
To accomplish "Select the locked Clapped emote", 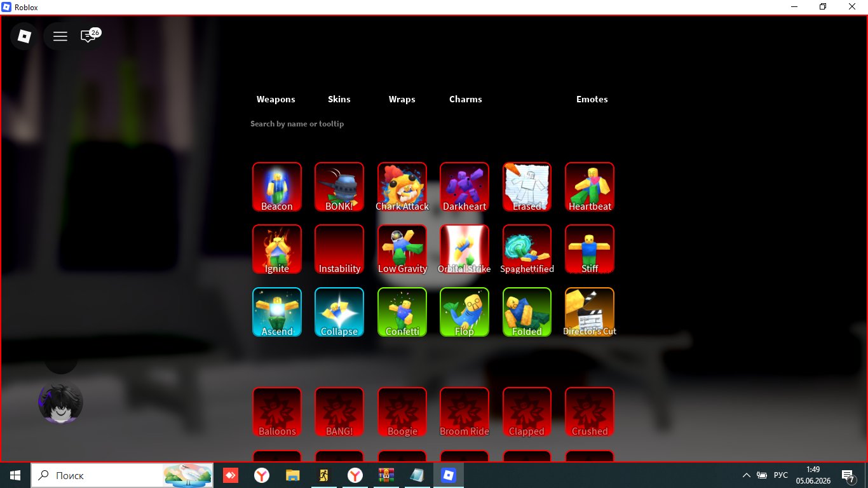I will coord(527,412).
